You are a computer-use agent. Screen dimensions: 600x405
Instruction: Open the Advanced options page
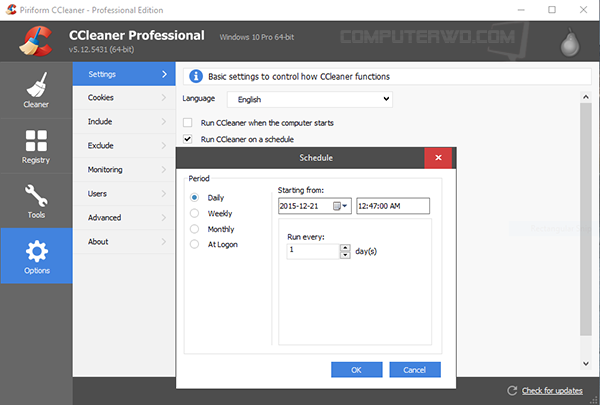pos(124,217)
